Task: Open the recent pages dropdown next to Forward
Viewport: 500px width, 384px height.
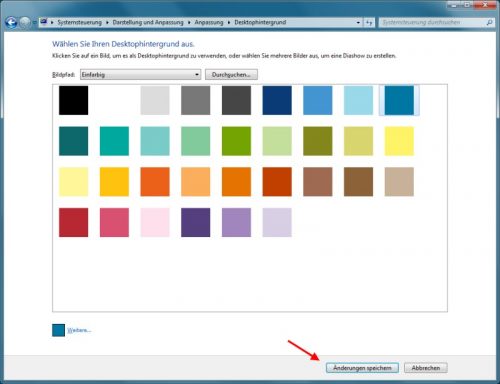Action: 34,23
